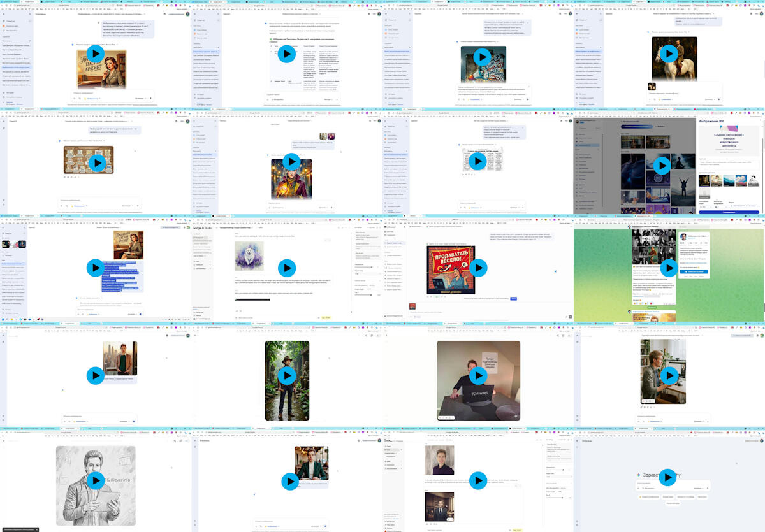Play the red 'Продавать весело!' poster video
The image size is (765, 532).
[x=478, y=268]
